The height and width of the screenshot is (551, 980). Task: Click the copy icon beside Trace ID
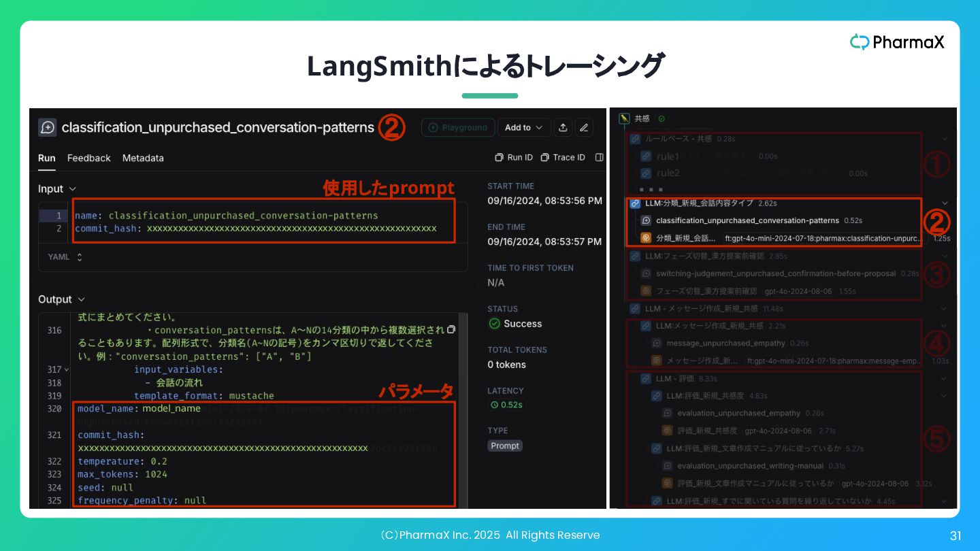click(544, 157)
